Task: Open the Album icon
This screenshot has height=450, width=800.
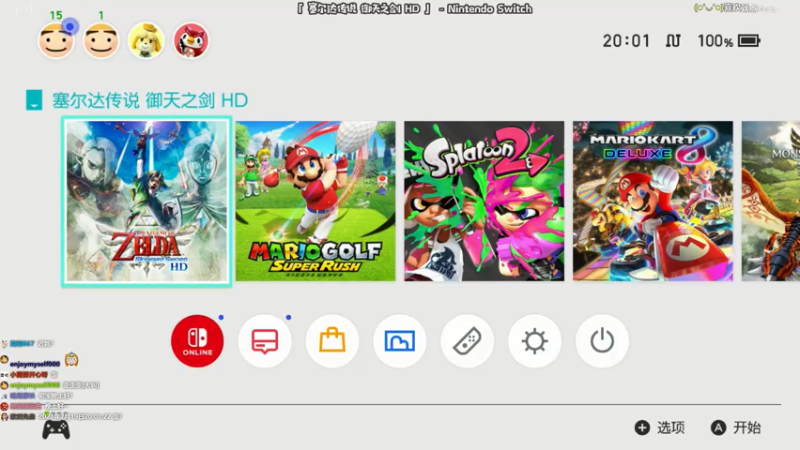Action: click(x=399, y=341)
